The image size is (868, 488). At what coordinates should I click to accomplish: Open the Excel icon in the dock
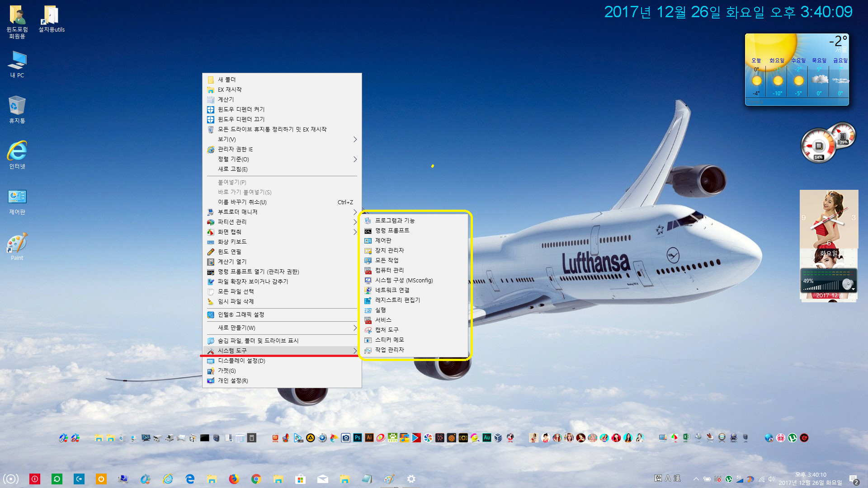686,437
